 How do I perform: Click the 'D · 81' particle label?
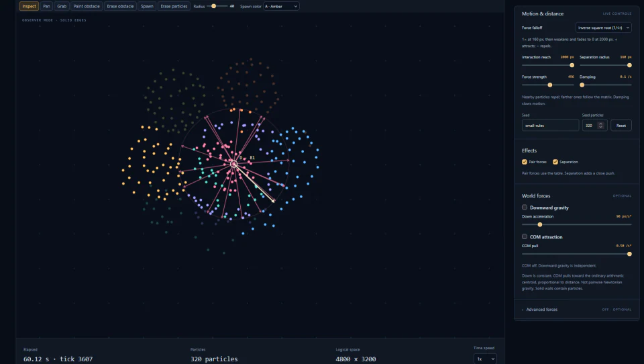247,158
